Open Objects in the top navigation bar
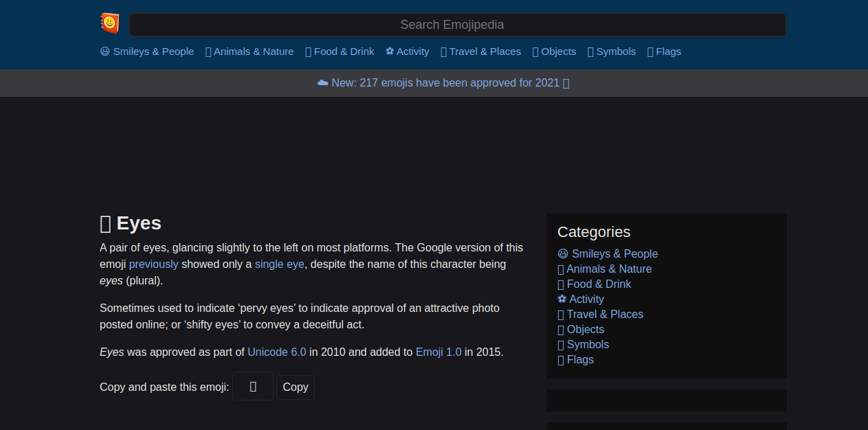The image size is (868, 430). coord(554,52)
